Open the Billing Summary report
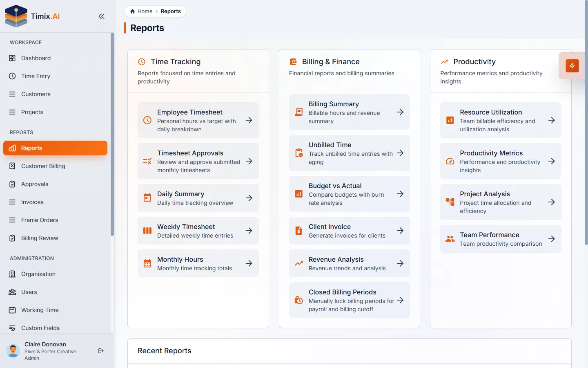 [350, 112]
